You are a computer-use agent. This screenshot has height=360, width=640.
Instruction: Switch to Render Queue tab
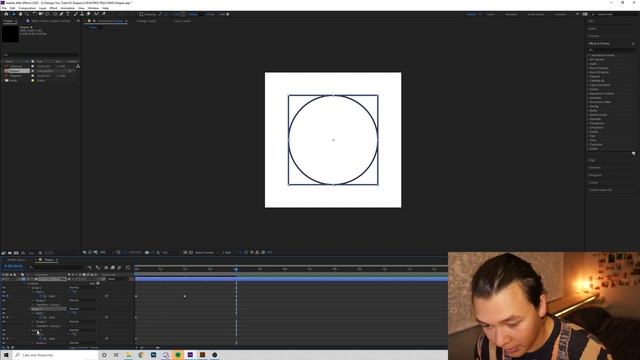tap(16, 260)
